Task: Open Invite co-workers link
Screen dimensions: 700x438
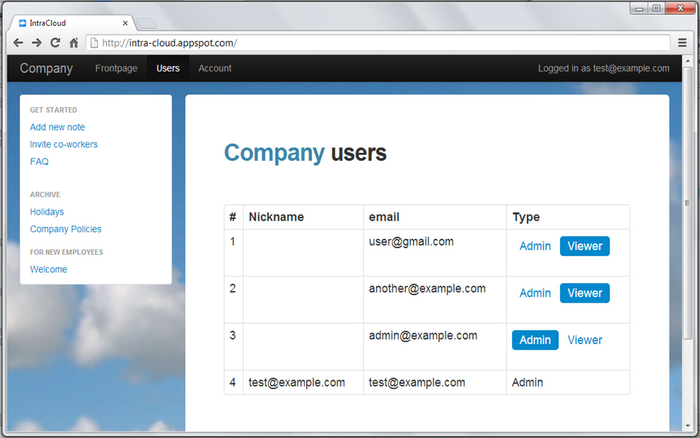Action: (x=64, y=144)
